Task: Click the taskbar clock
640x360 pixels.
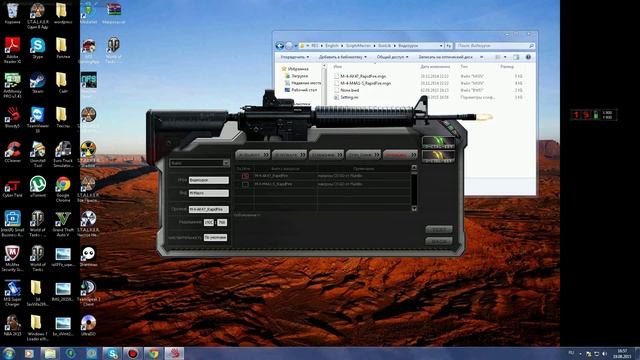Action: click(x=622, y=353)
